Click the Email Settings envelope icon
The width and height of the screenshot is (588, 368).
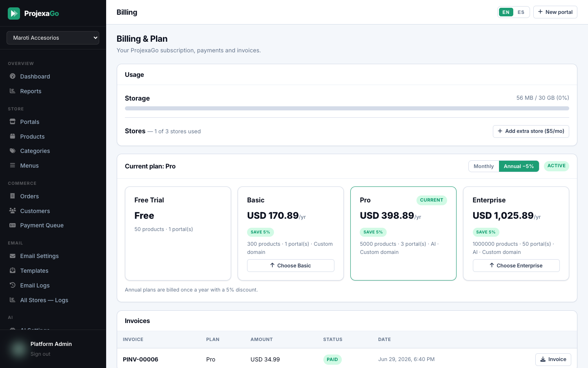(13, 256)
